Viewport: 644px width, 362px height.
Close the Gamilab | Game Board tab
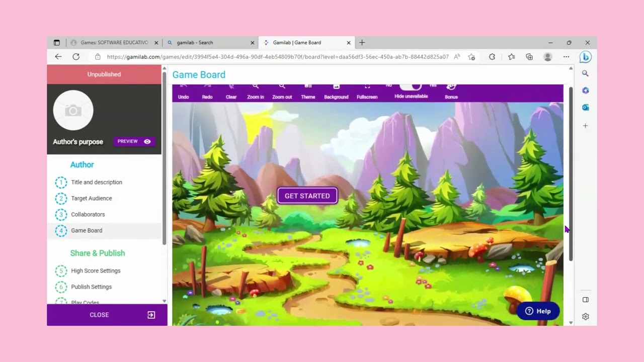point(349,43)
